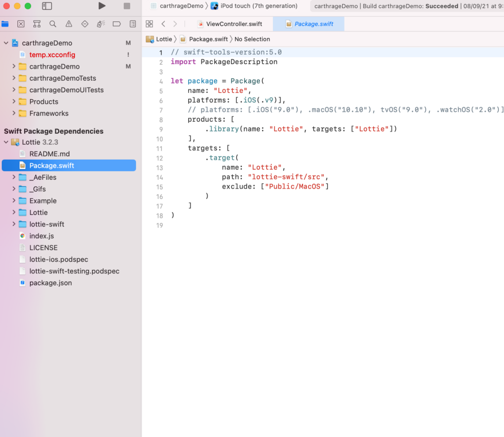Expand the Example folder

click(14, 201)
